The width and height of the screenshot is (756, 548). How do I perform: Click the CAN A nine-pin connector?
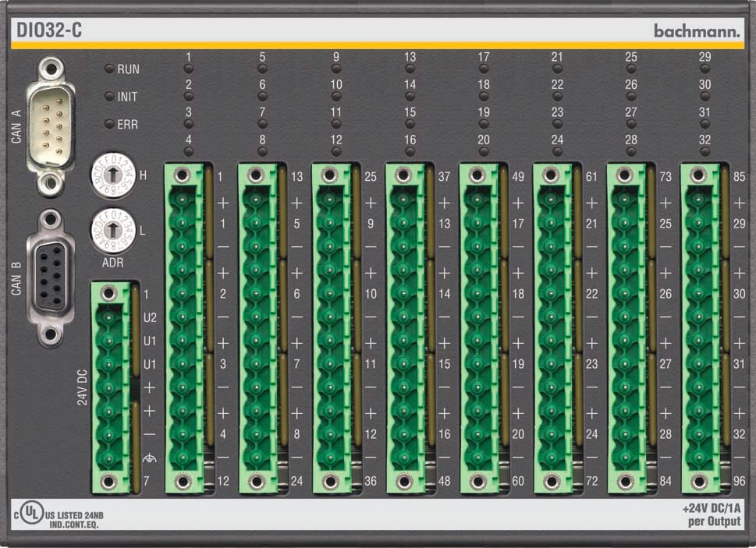click(50, 127)
